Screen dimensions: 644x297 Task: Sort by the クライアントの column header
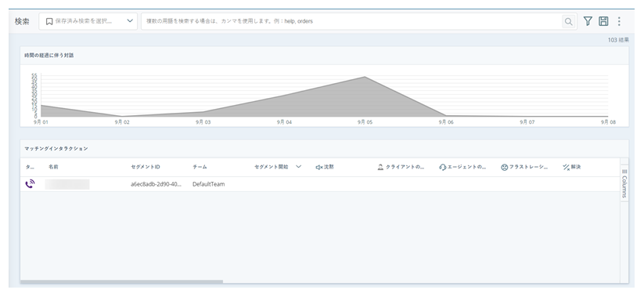(405, 168)
